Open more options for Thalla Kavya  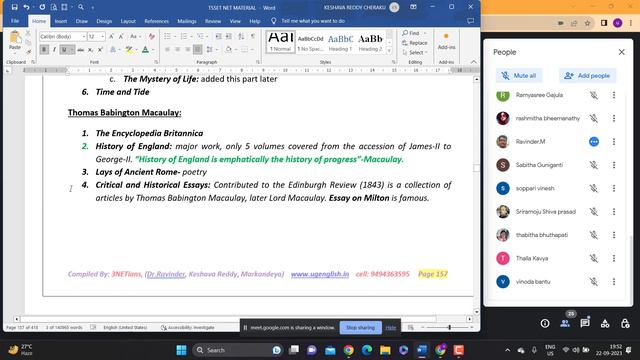click(613, 258)
